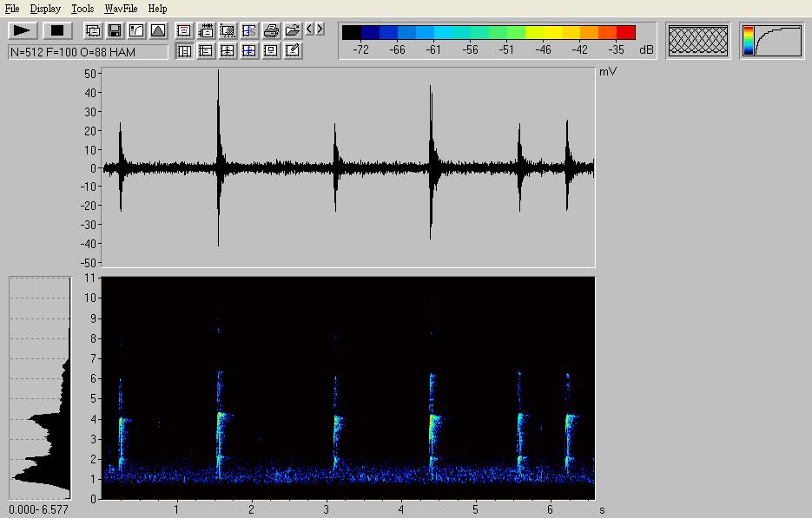The image size is (812, 518).
Task: Open the color gradient curve settings button
Action: coord(772,41)
